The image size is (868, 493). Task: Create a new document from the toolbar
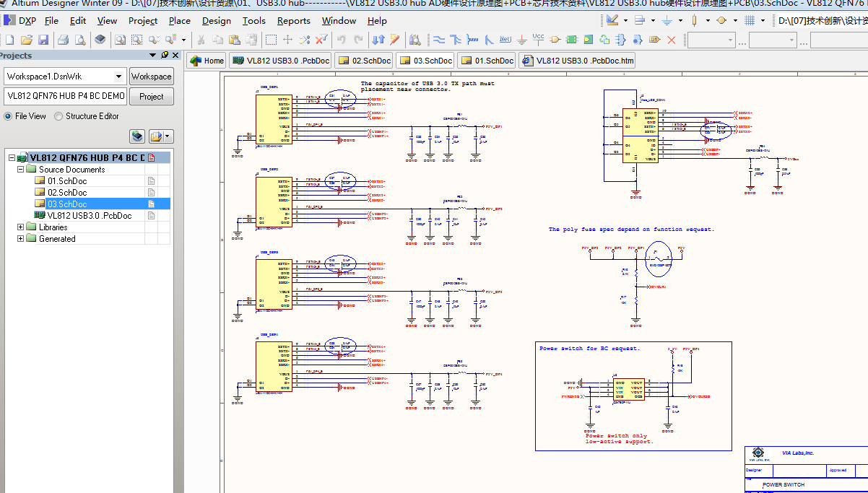(x=9, y=40)
